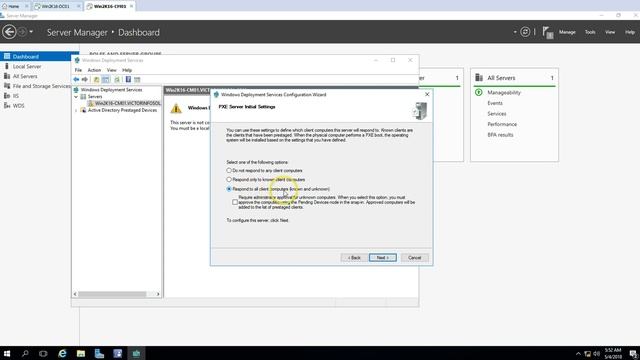Launch Internet Explorer from the taskbar

pyautogui.click(x=62, y=353)
